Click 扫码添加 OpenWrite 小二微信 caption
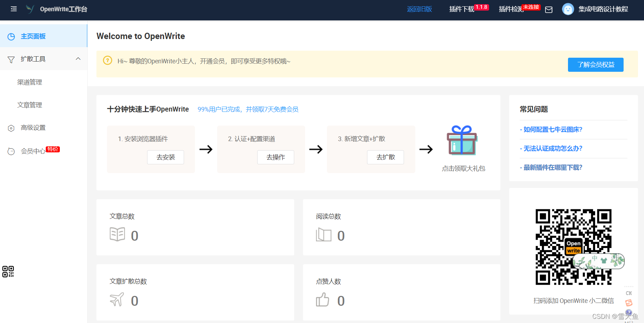Viewport: 644px width, 323px height. (x=574, y=301)
